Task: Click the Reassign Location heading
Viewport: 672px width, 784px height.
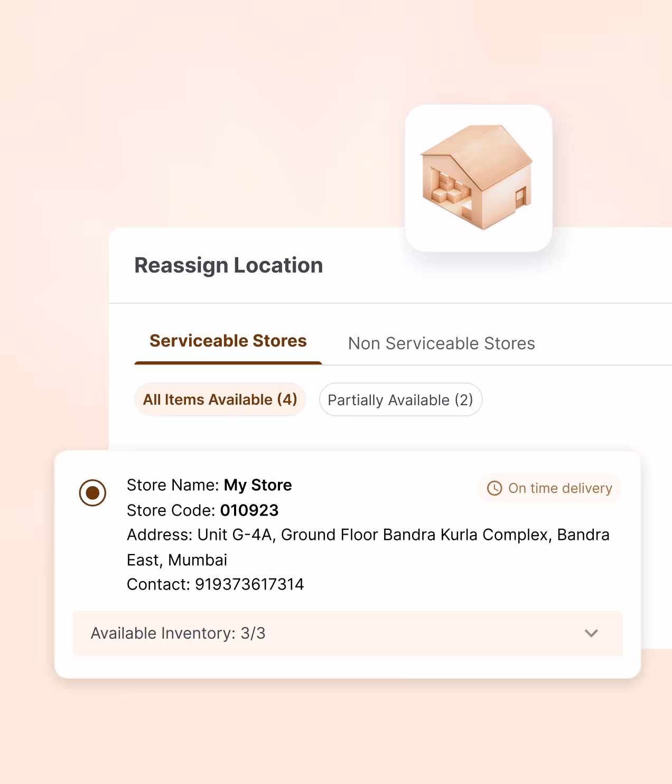Action: tap(228, 265)
